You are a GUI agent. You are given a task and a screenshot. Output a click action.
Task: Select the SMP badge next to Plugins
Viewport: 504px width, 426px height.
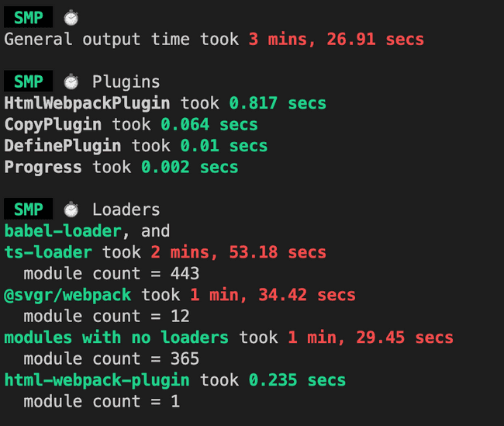point(29,81)
